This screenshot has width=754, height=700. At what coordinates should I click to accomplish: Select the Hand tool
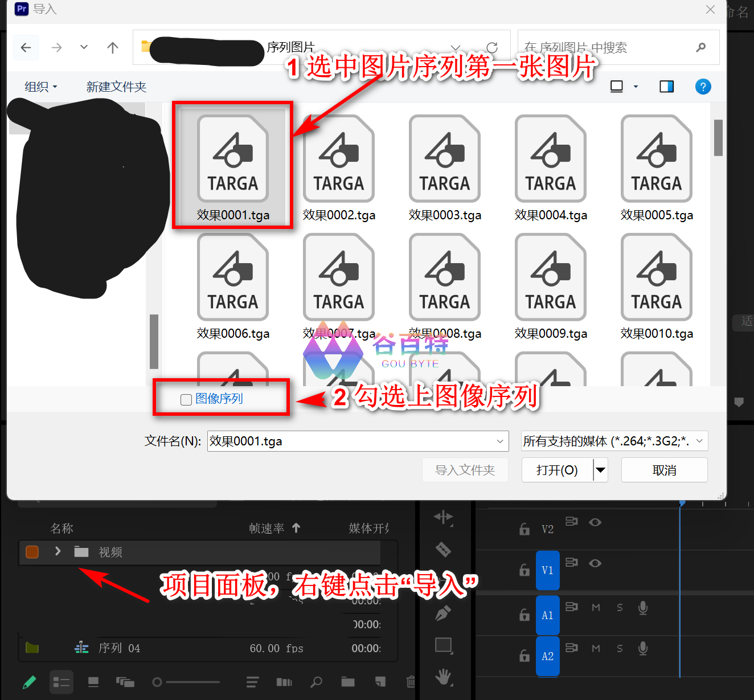443,678
